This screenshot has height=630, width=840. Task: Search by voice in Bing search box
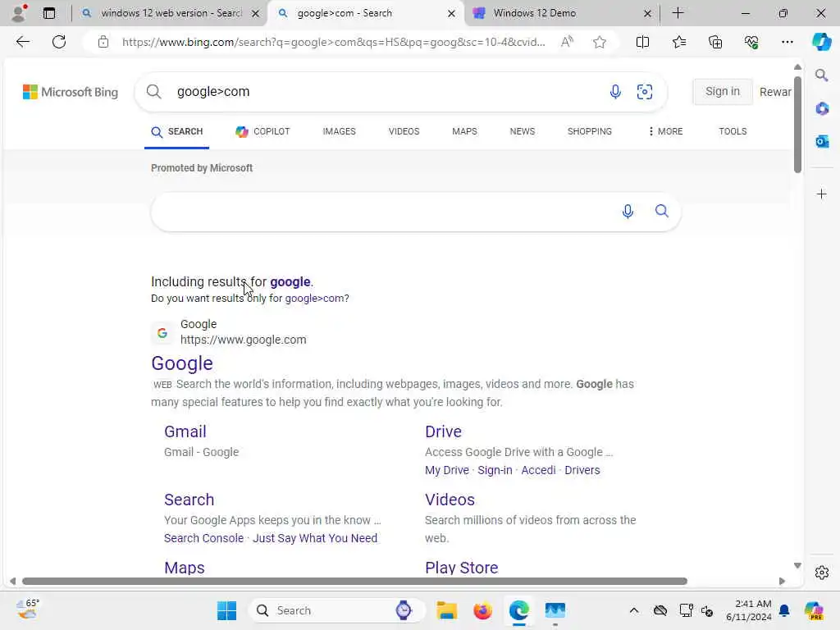(x=615, y=92)
